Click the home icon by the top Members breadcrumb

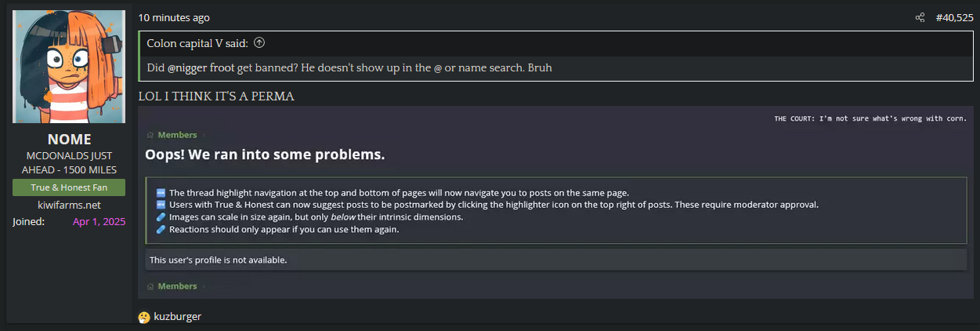[x=150, y=135]
